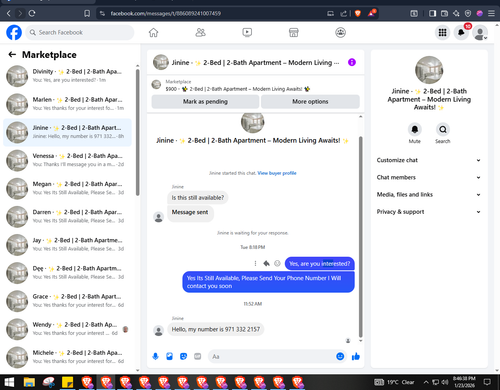Mute the conversation with bell icon

415,129
